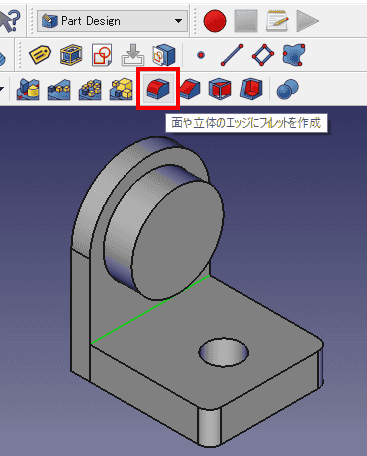Open the MultiTransform tool

point(121,89)
